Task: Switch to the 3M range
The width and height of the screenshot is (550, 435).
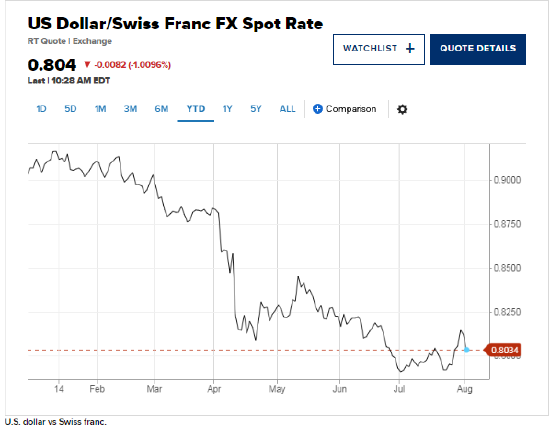Action: [x=130, y=109]
